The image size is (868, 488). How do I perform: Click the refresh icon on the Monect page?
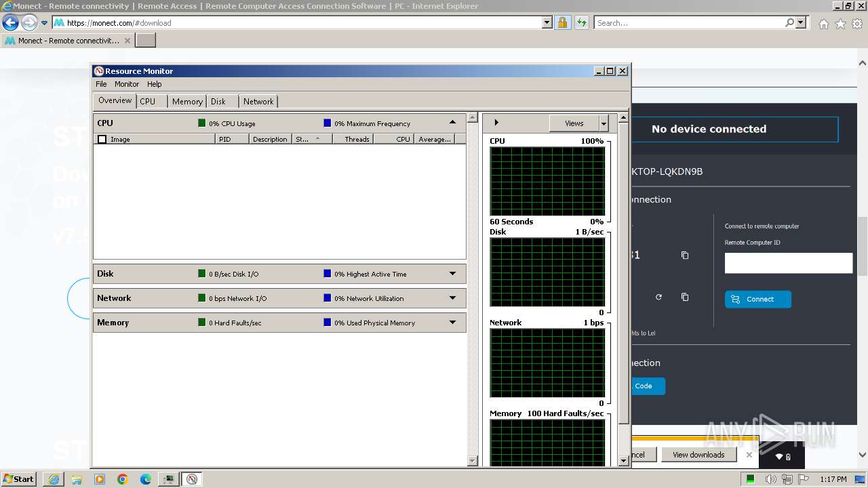pos(658,297)
